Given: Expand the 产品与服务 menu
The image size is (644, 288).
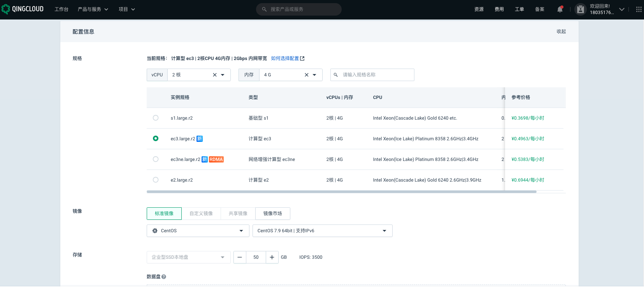Looking at the screenshot, I should pyautogui.click(x=93, y=9).
